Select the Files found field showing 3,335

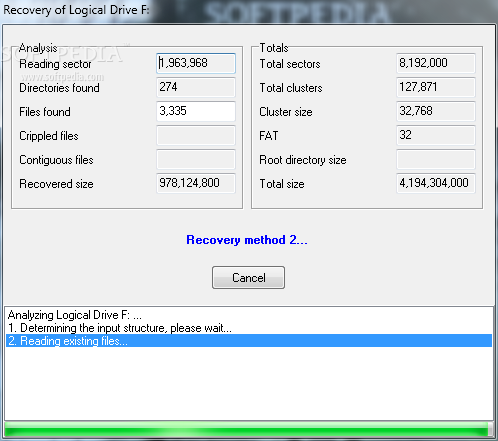click(x=196, y=111)
